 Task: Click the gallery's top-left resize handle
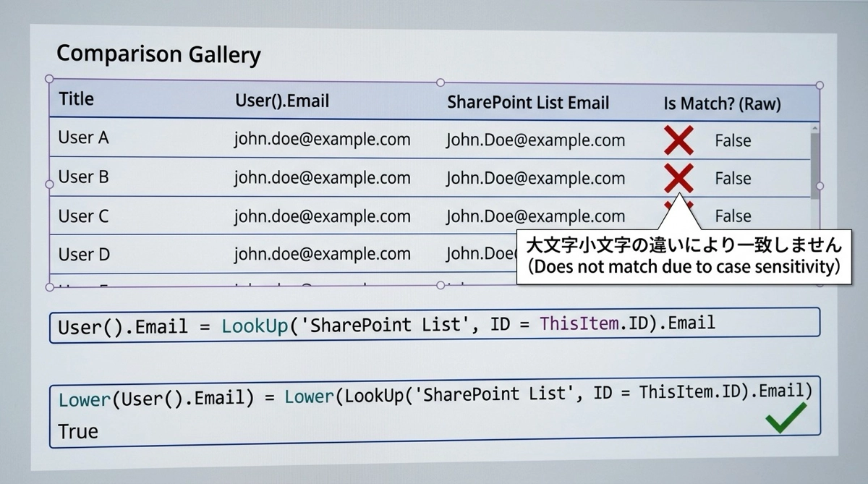[49, 78]
